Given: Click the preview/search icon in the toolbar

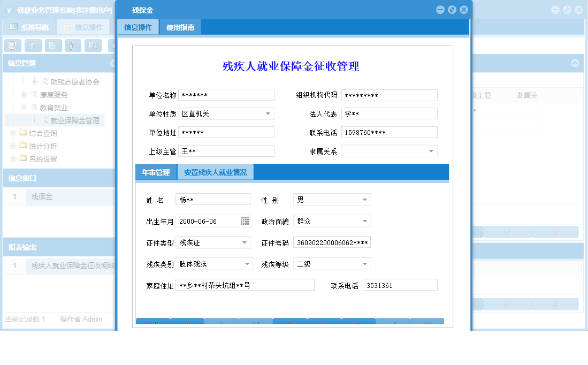Looking at the screenshot, I should click(x=13, y=45).
